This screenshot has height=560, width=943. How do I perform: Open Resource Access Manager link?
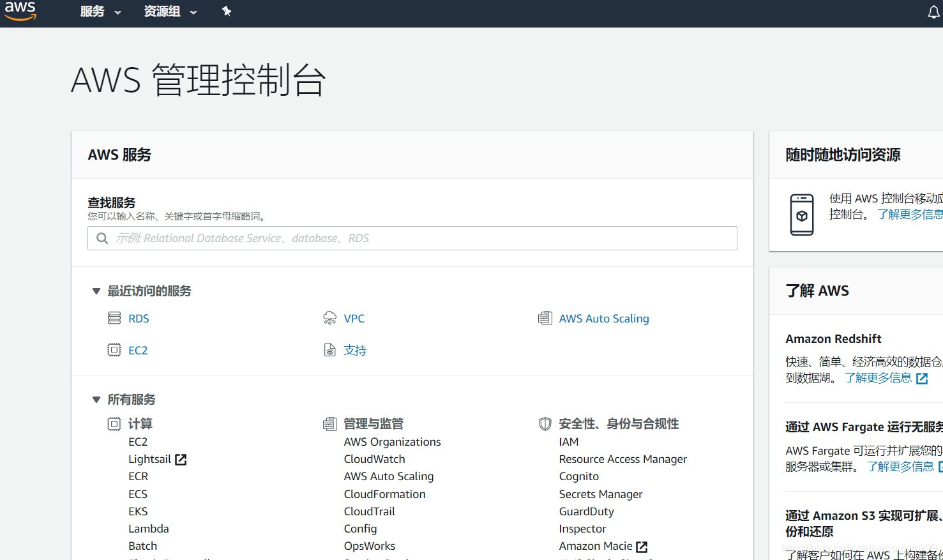pos(623,459)
